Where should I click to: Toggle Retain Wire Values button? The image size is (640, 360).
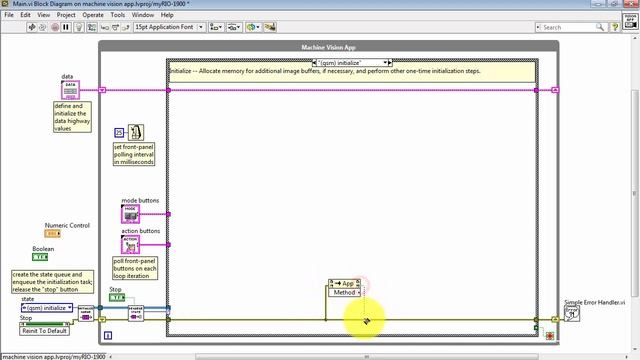(92, 27)
